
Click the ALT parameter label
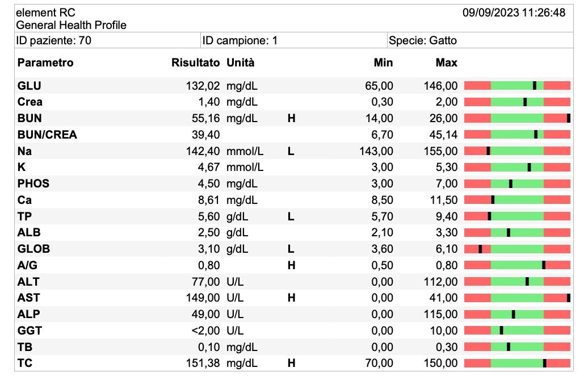click(x=28, y=282)
